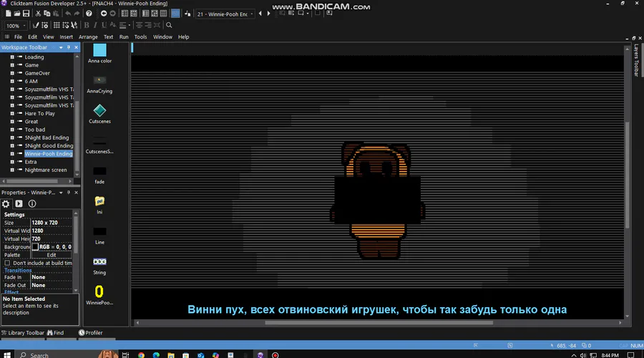This screenshot has height=358, width=644.
Task: Open the Runtime options tab in Properties
Action: click(19, 203)
